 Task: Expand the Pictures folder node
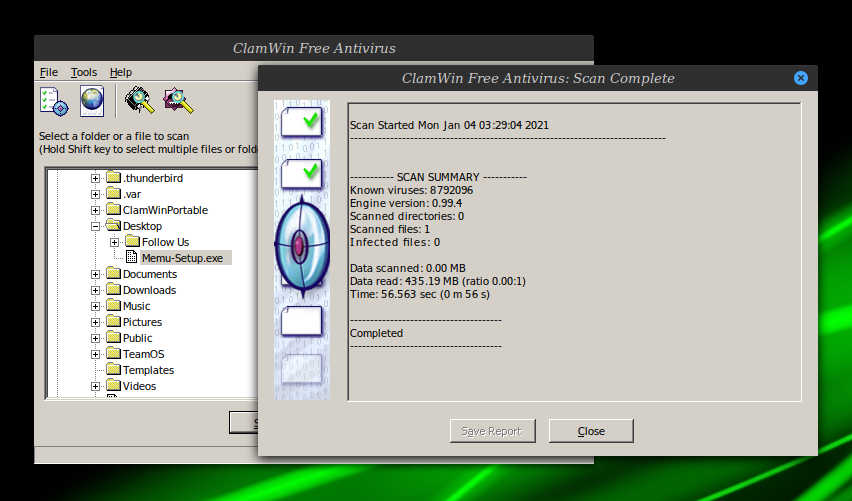coord(95,322)
